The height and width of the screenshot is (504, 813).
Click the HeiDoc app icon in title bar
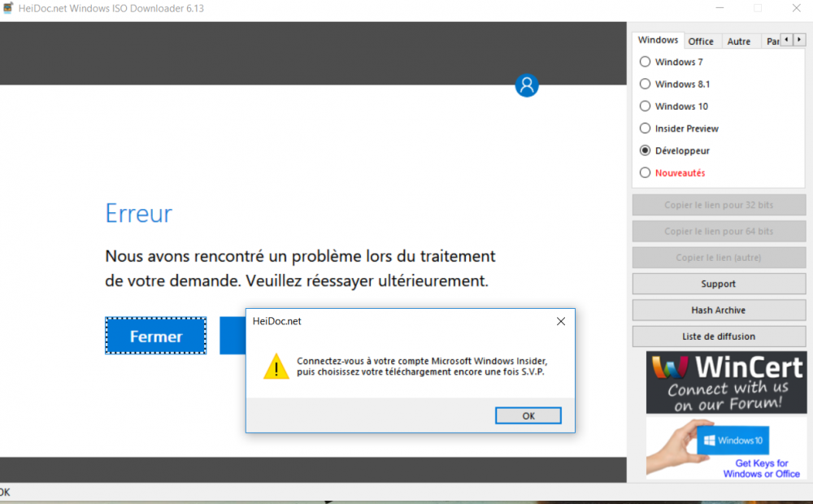tap(8, 8)
